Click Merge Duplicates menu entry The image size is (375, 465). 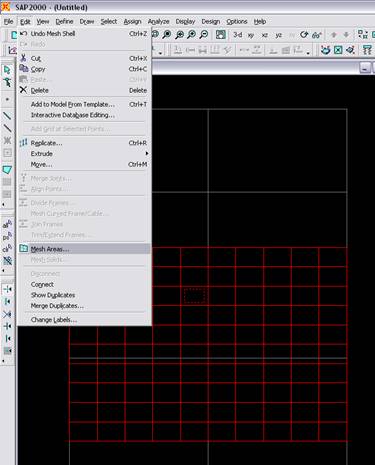(57, 306)
